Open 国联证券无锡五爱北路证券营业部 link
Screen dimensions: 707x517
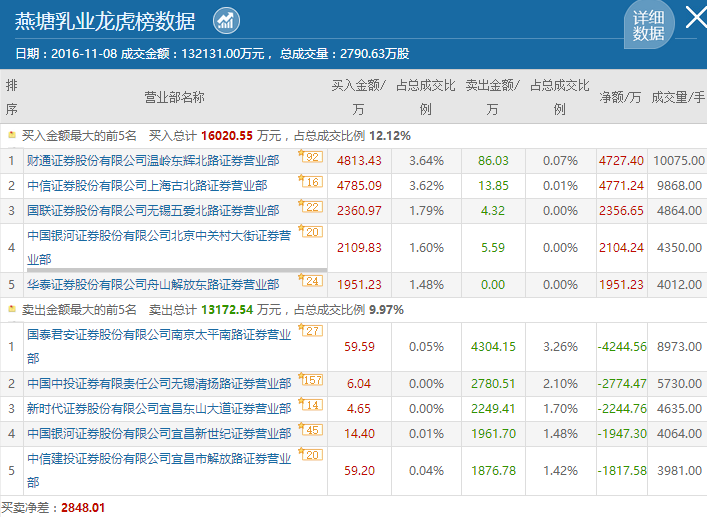tap(153, 210)
